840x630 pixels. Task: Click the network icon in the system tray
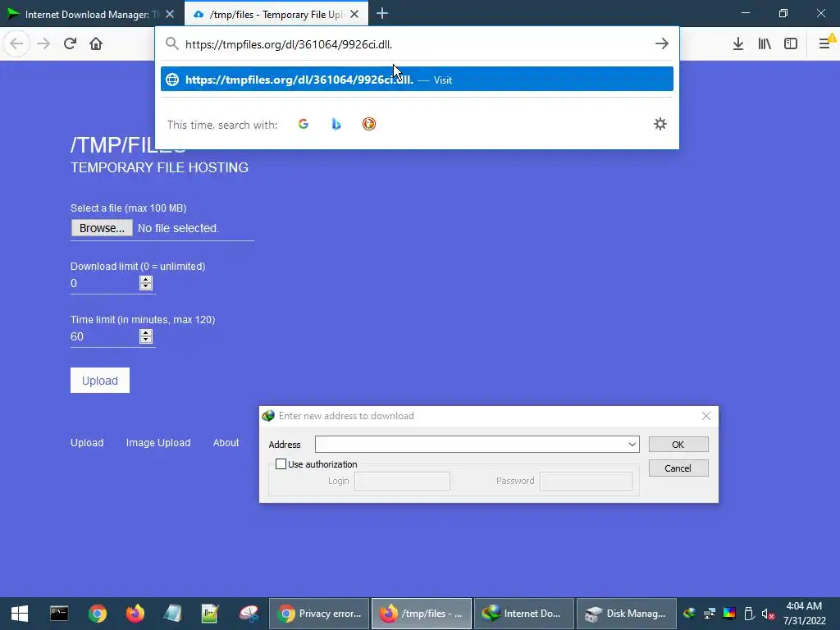(710, 614)
